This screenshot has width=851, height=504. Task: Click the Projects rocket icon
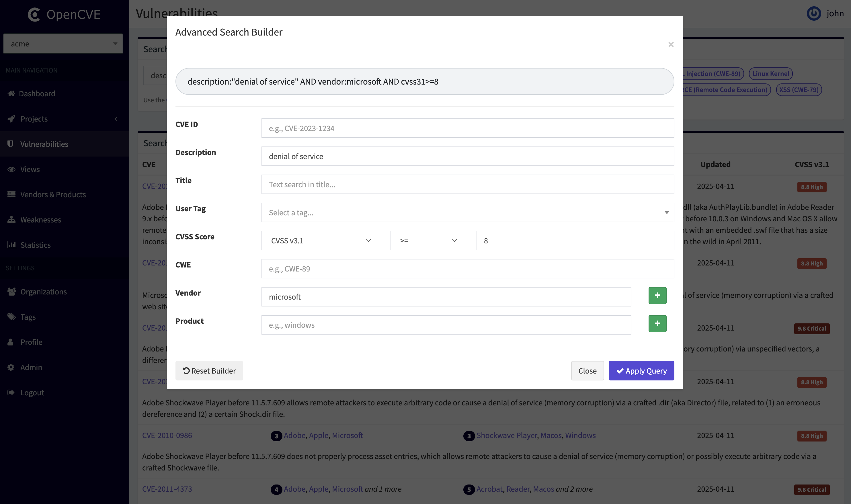[x=11, y=118]
